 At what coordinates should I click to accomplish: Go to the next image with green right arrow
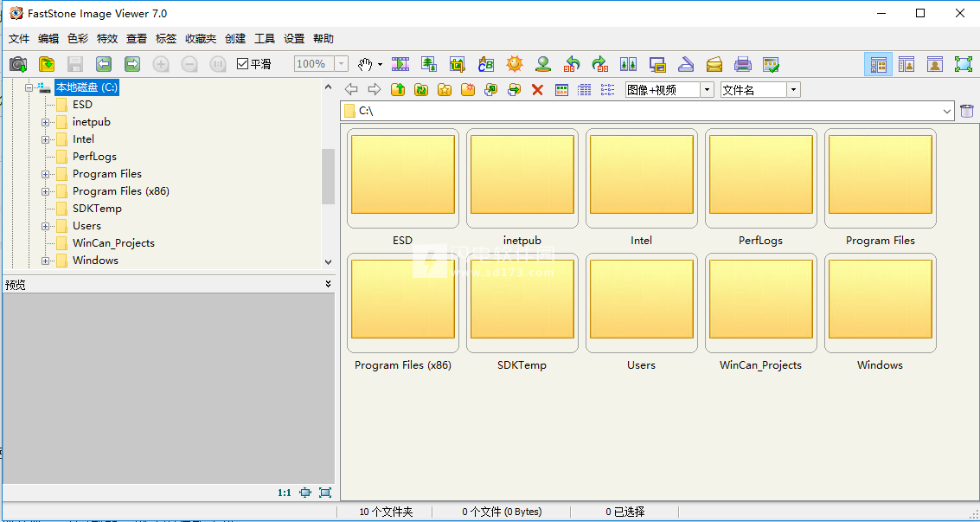tap(132, 64)
